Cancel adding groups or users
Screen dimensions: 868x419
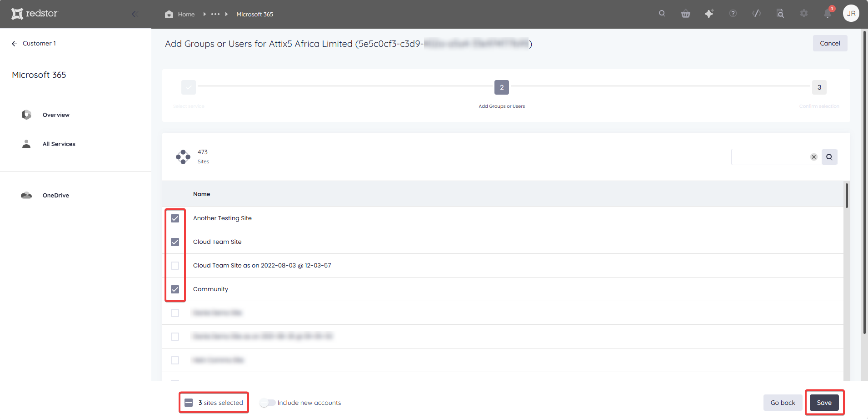coord(830,43)
